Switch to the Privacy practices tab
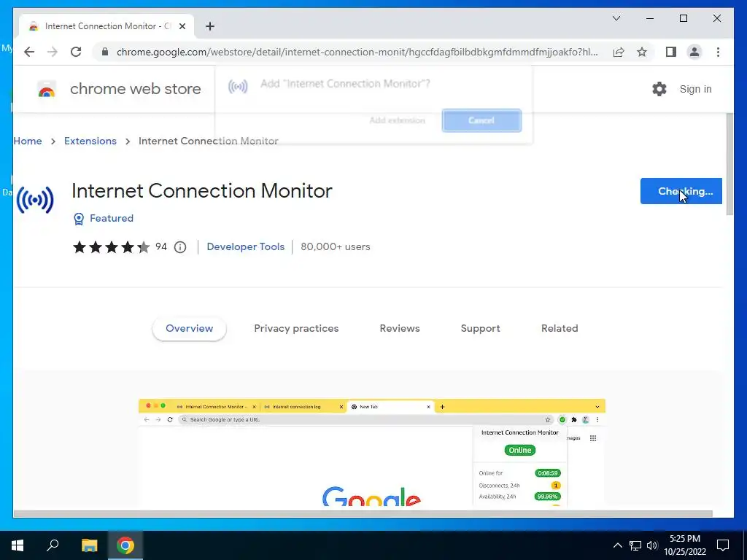This screenshot has width=747, height=560. point(296,329)
